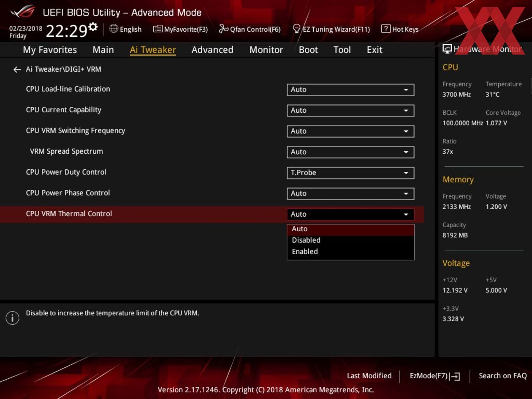Start EZ Tuning Wizard(F11)
Image resolution: width=532 pixels, height=399 pixels.
(x=331, y=29)
